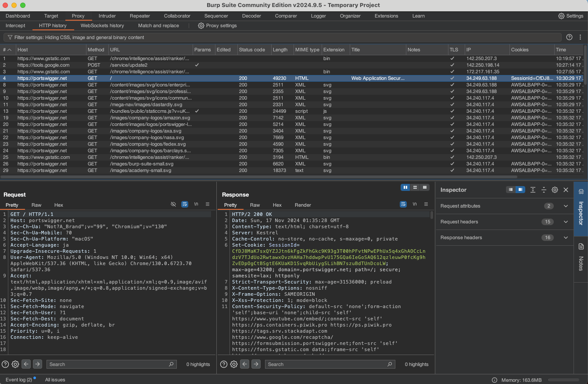Toggle the Params checkmark column for /service/update2
Image resolution: width=588 pixels, height=384 pixels.
[197, 65]
